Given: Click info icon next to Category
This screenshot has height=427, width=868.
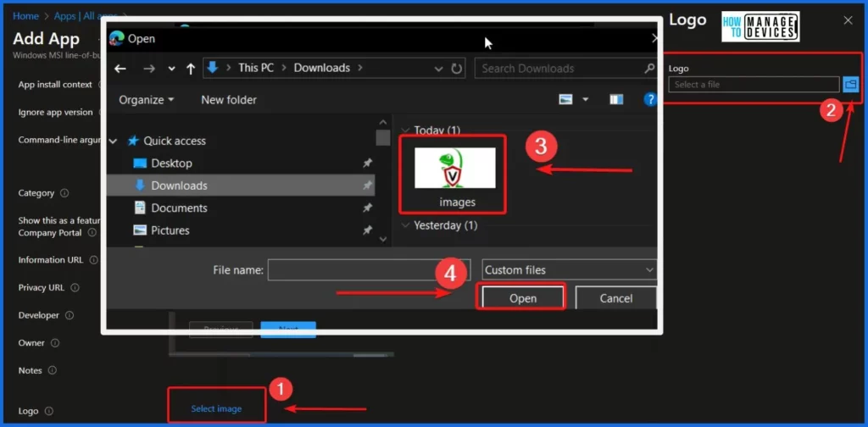Looking at the screenshot, I should (64, 193).
